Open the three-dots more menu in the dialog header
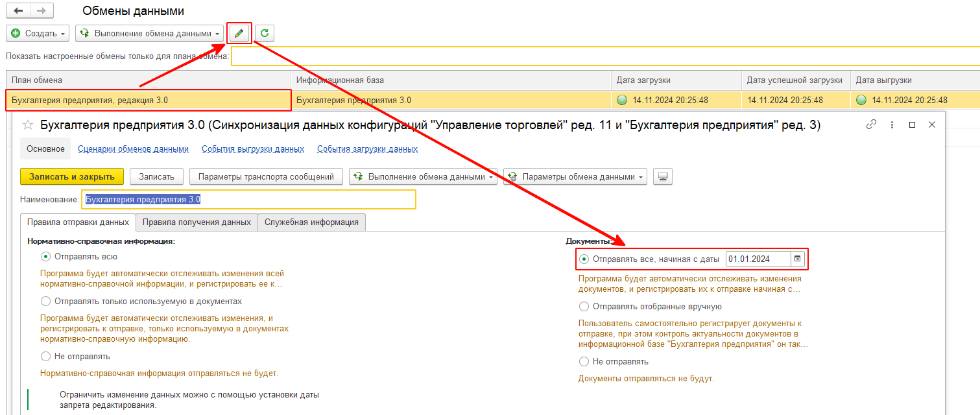 click(x=892, y=124)
